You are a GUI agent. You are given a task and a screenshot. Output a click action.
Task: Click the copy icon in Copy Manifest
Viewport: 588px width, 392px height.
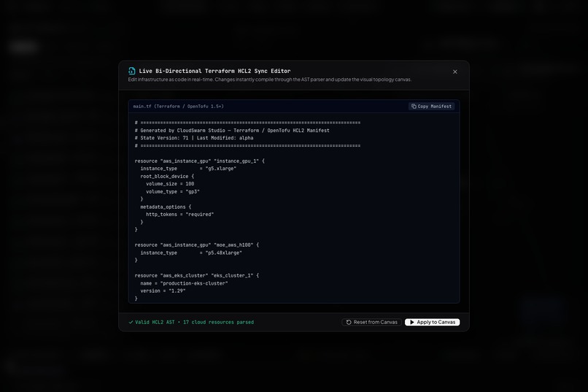point(414,106)
